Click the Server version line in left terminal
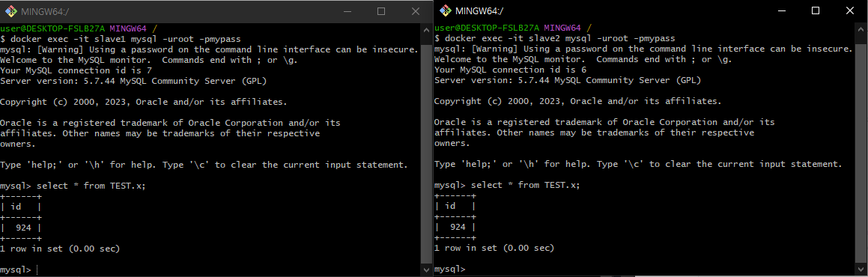The height and width of the screenshot is (277, 868). (x=133, y=81)
